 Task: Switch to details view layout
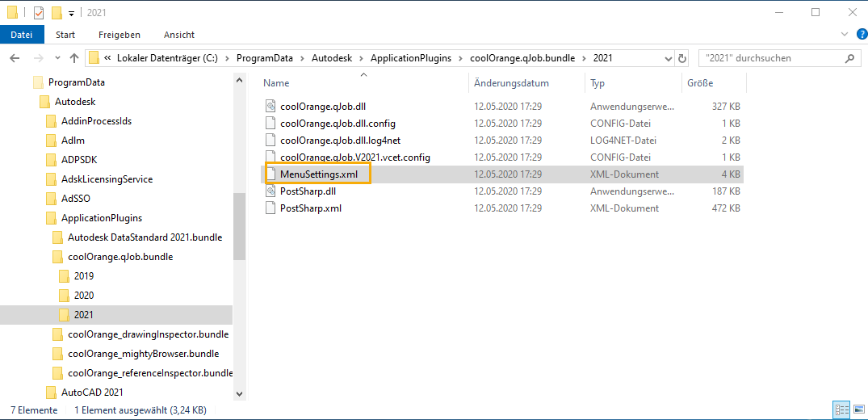[841, 409]
